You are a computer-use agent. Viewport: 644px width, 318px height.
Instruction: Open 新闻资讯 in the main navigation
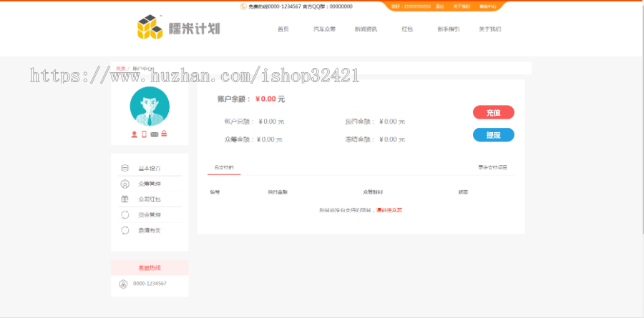click(366, 29)
